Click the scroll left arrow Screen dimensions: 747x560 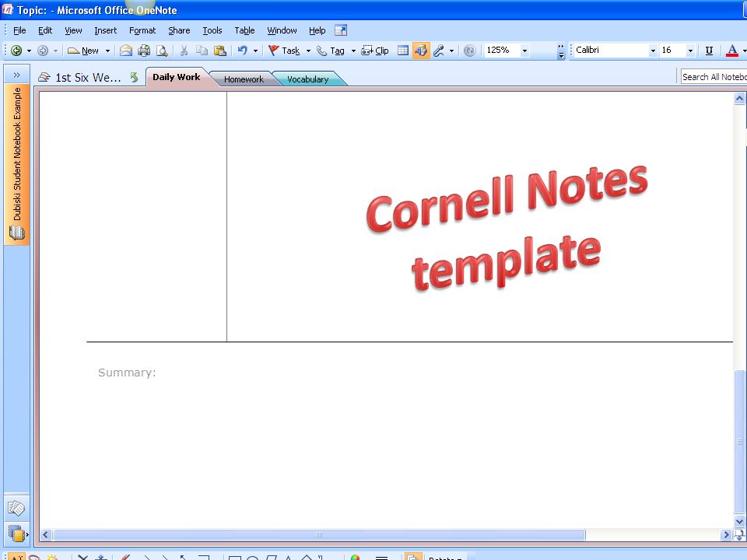pyautogui.click(x=46, y=535)
